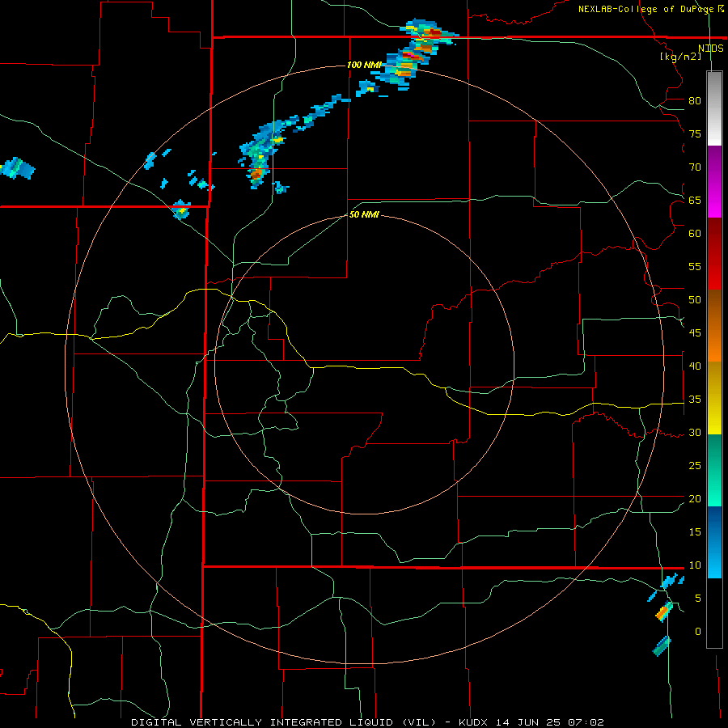The height and width of the screenshot is (728, 728).
Task: Select the 25 value on the color scale
Action: click(695, 465)
